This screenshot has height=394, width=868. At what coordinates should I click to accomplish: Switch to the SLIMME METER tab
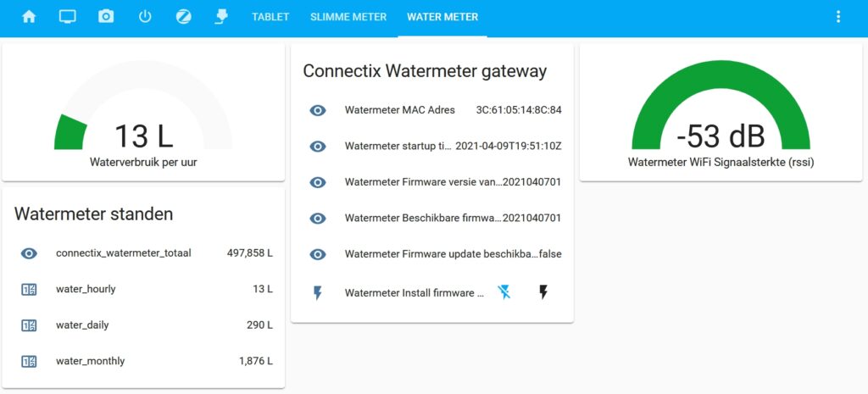tap(348, 17)
